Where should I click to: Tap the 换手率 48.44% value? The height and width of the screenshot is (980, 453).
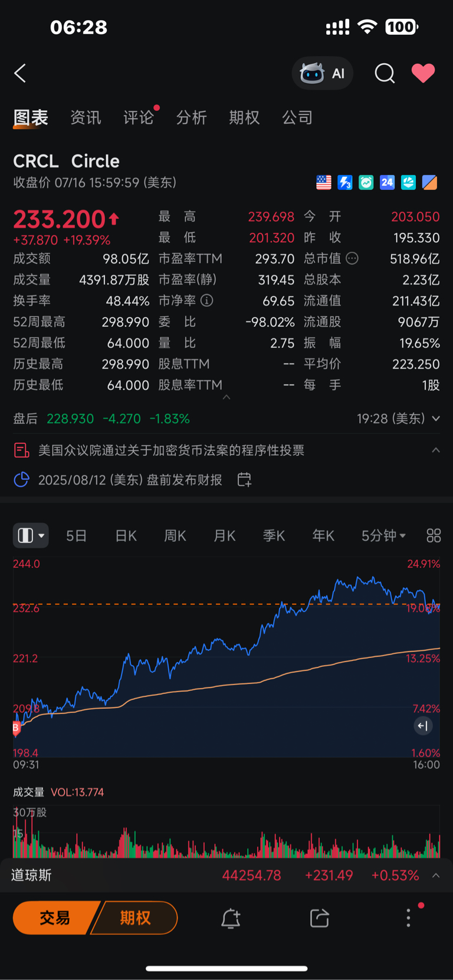click(x=127, y=301)
